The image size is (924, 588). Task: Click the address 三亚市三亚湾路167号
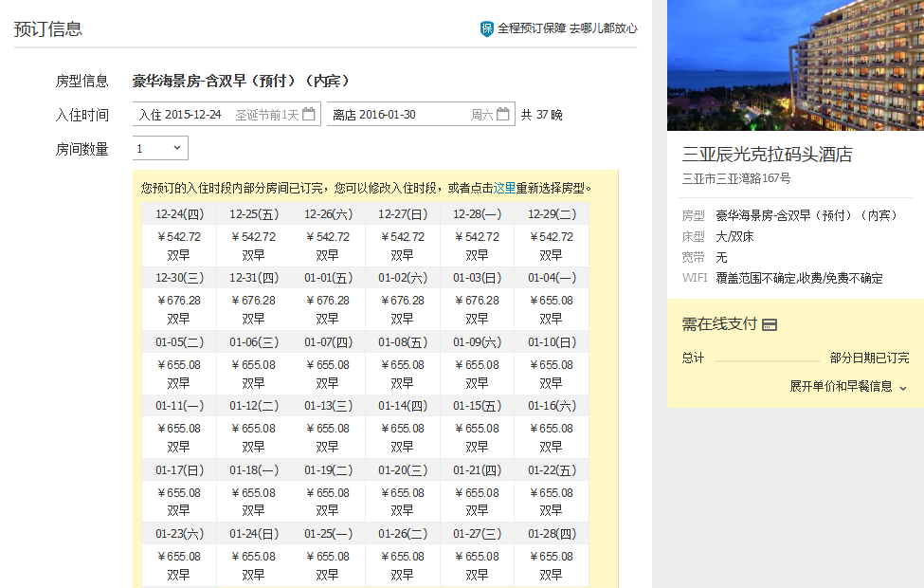click(736, 178)
